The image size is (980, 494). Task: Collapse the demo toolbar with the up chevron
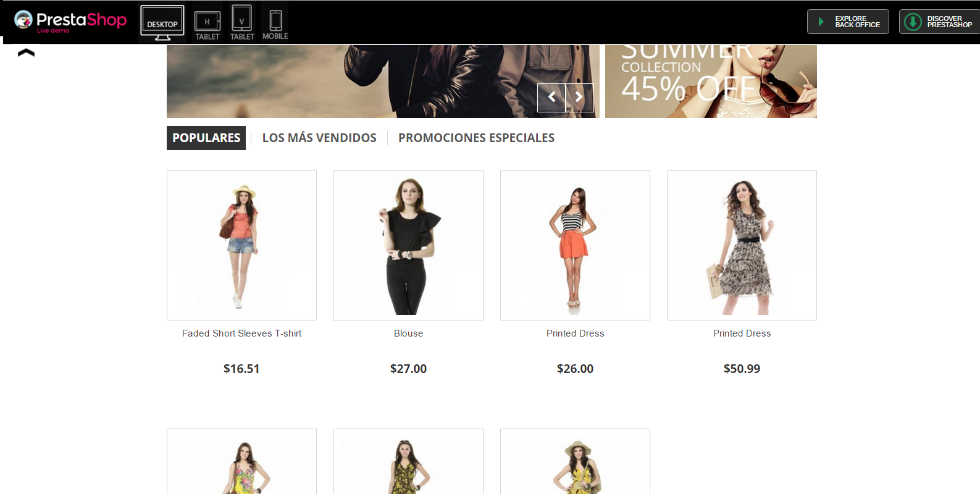tap(26, 52)
